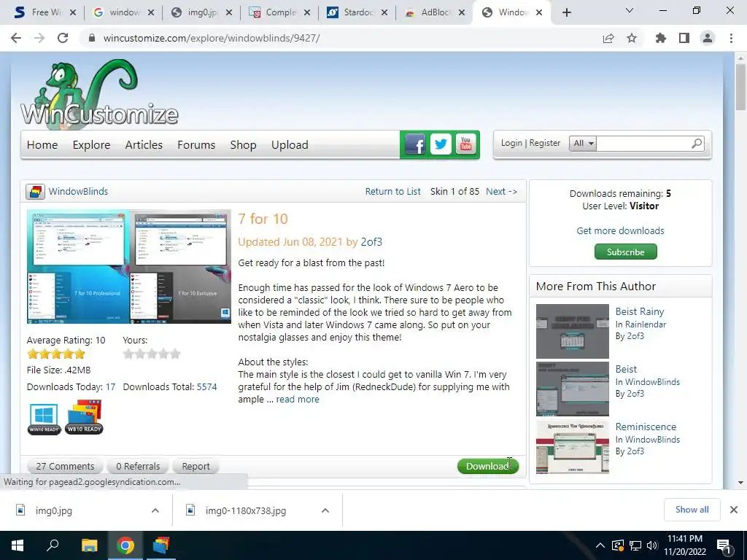Click the WinCustomize gecko logo
This screenshot has width=747, height=560.
click(99, 94)
